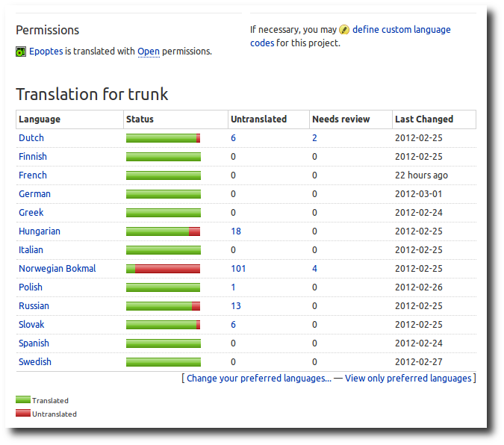Click the green Translated legend swatch
Image resolution: width=504 pixels, height=445 pixels.
tap(23, 399)
